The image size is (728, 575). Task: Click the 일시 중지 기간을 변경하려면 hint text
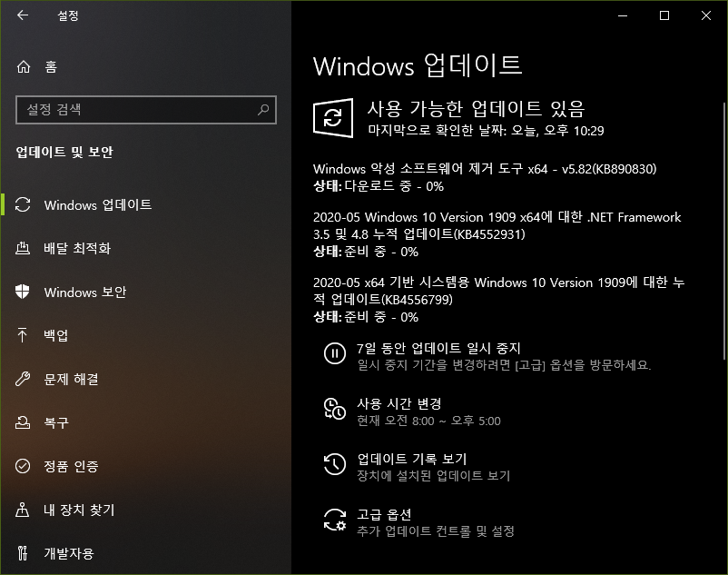(x=504, y=365)
